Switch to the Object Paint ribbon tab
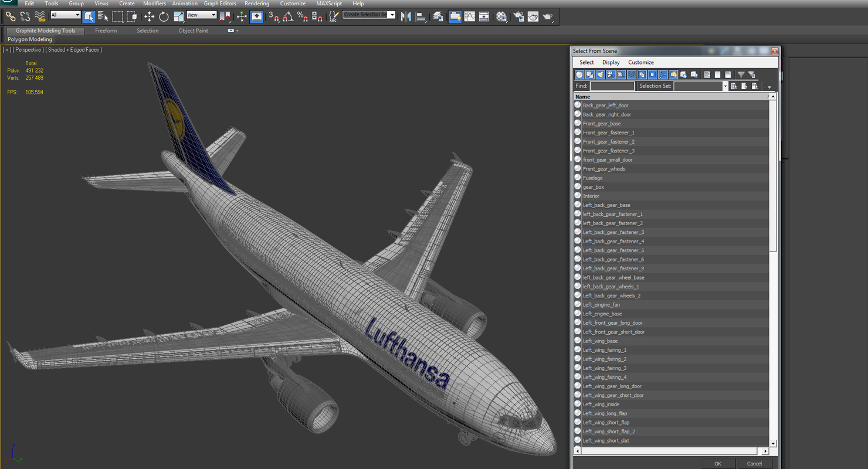Viewport: 868px width, 469px height. coord(194,30)
